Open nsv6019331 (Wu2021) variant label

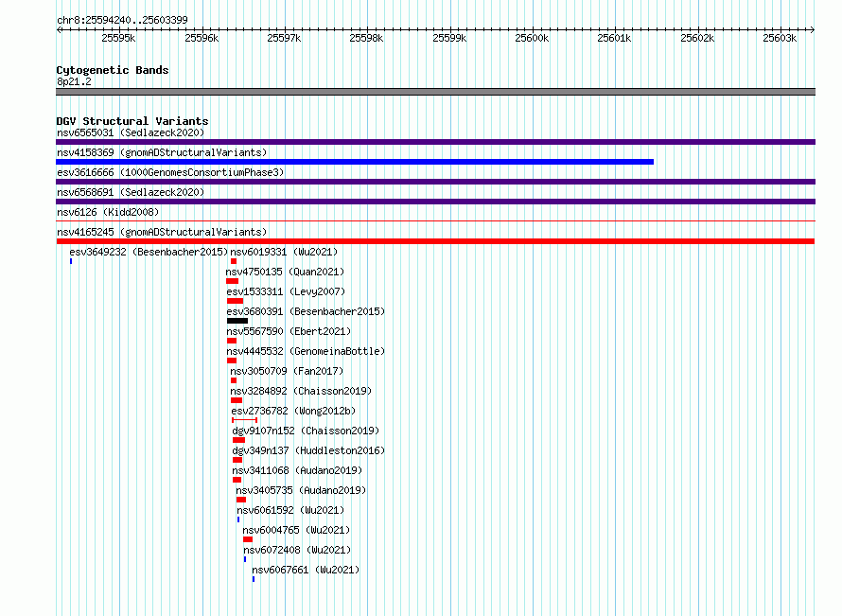coord(284,252)
